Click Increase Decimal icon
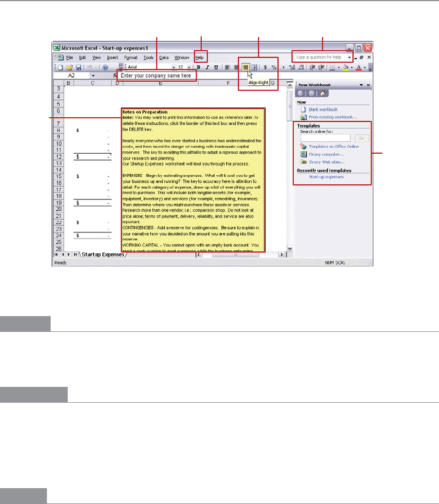 (x=292, y=67)
